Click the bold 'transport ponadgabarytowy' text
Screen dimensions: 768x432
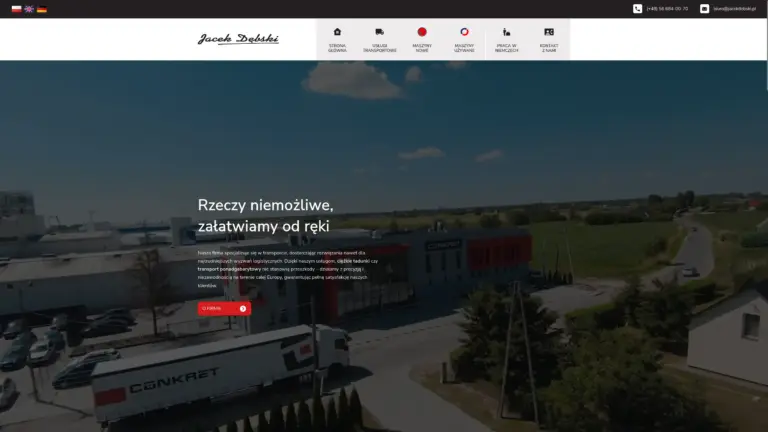[x=229, y=269]
